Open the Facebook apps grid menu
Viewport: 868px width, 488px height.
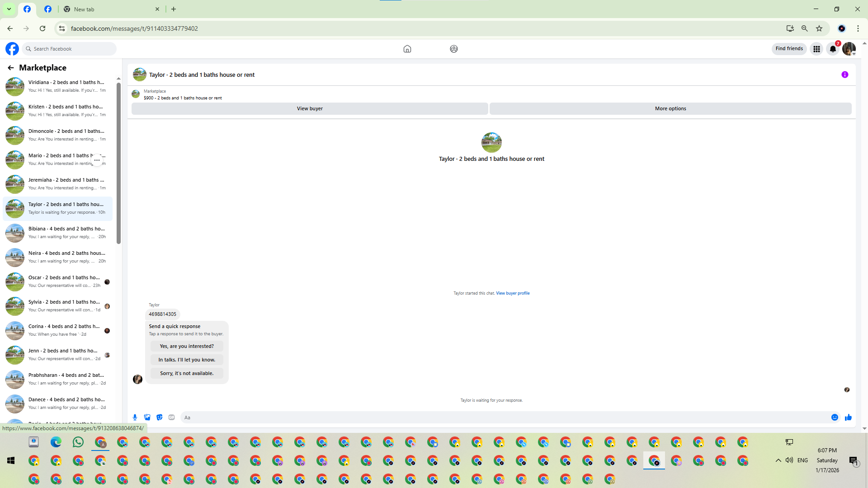point(816,49)
